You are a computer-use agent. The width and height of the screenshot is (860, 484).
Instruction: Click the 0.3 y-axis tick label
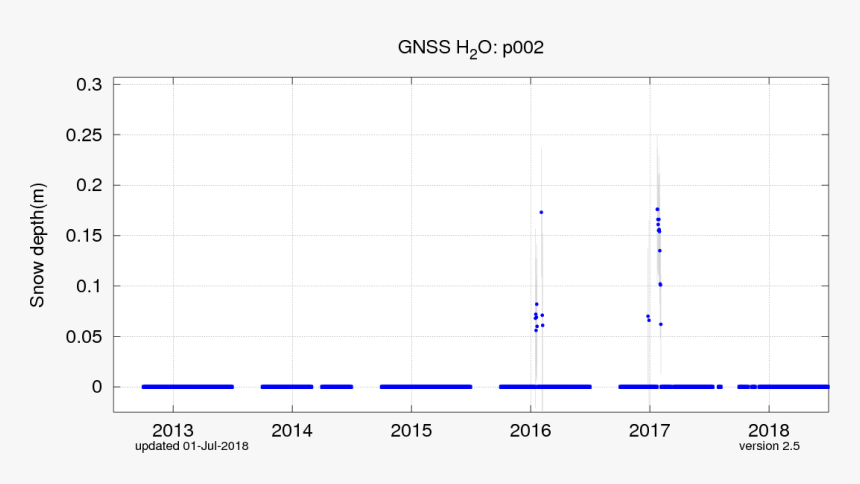click(x=90, y=85)
